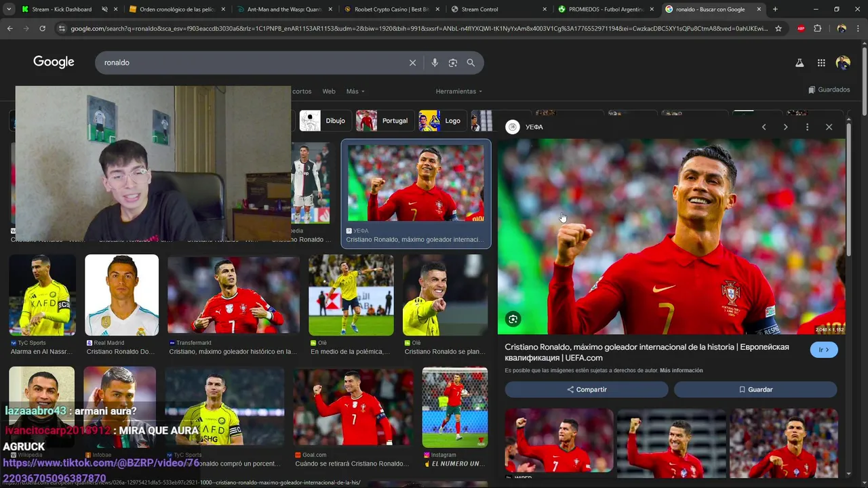Viewport: 868px width, 488px height.
Task: Show previous image in preview panel
Action: click(x=764, y=127)
